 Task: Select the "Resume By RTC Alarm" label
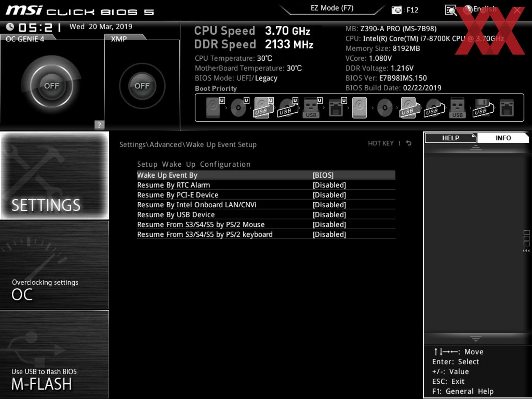[x=173, y=185]
